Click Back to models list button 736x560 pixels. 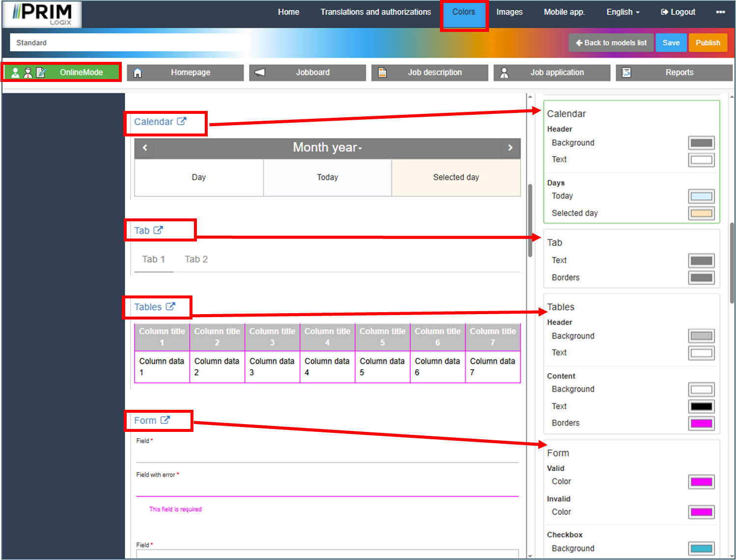tap(611, 43)
